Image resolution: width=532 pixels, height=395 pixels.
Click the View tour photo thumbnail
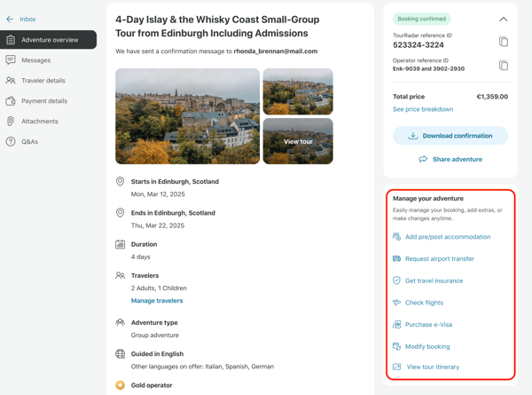tap(298, 141)
